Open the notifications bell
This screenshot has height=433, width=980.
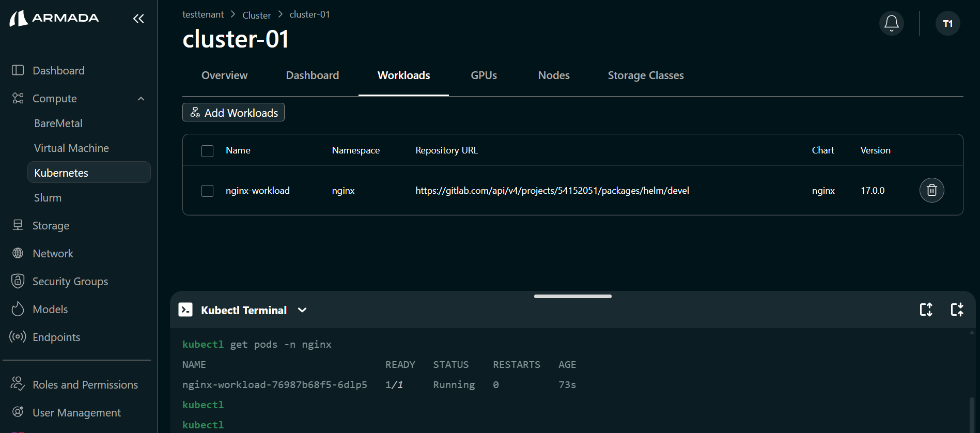[x=892, y=23]
